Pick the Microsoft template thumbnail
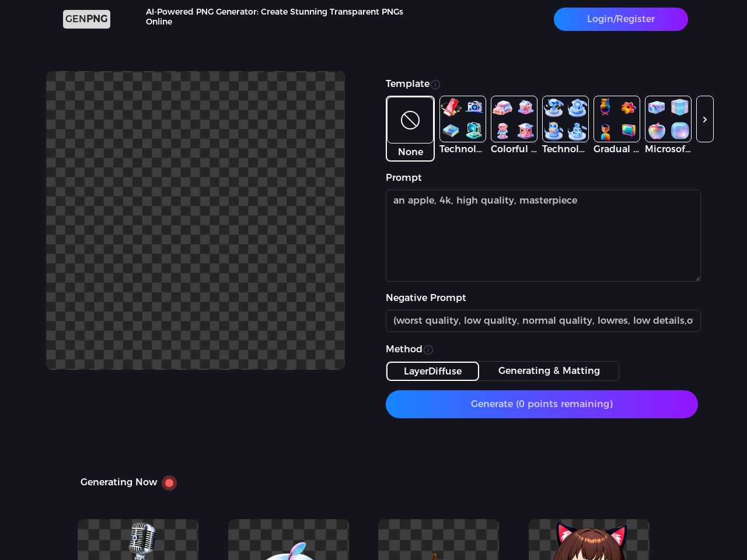This screenshot has height=560, width=747. [x=668, y=120]
